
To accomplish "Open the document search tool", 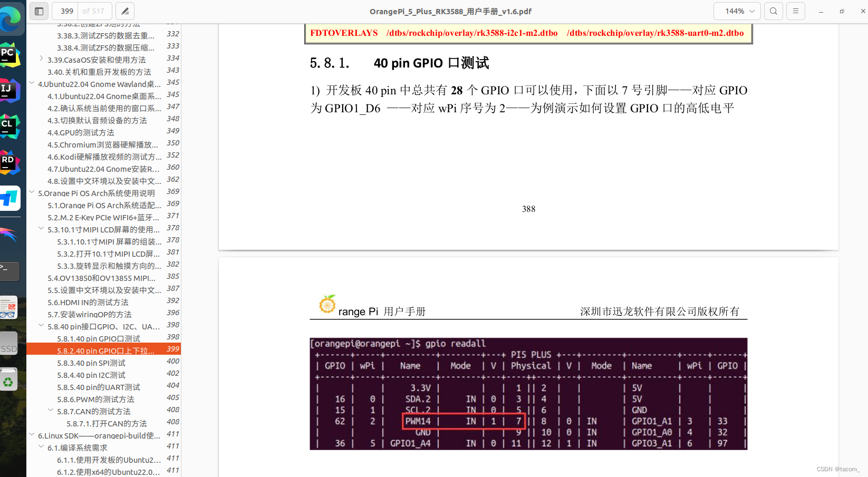I will coord(774,11).
